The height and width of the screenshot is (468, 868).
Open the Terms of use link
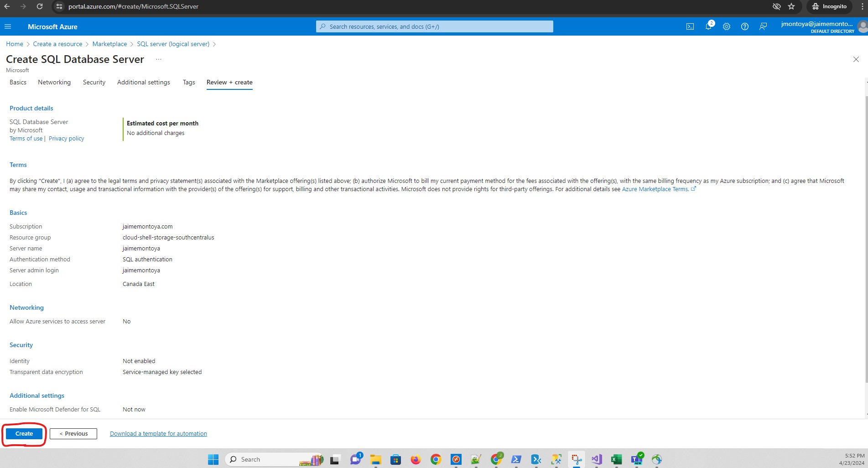click(x=26, y=139)
